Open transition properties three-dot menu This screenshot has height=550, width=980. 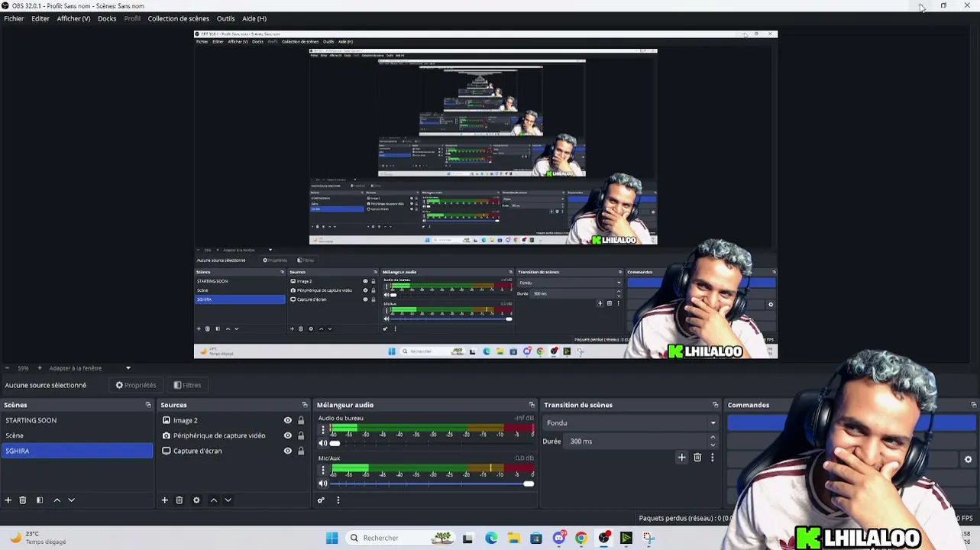click(x=712, y=458)
